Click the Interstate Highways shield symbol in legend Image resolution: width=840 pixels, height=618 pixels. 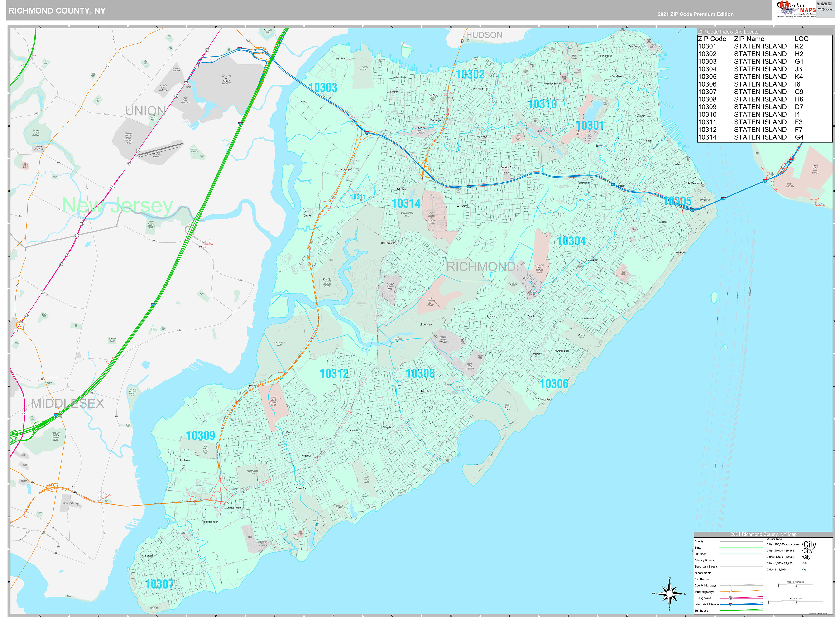(731, 604)
